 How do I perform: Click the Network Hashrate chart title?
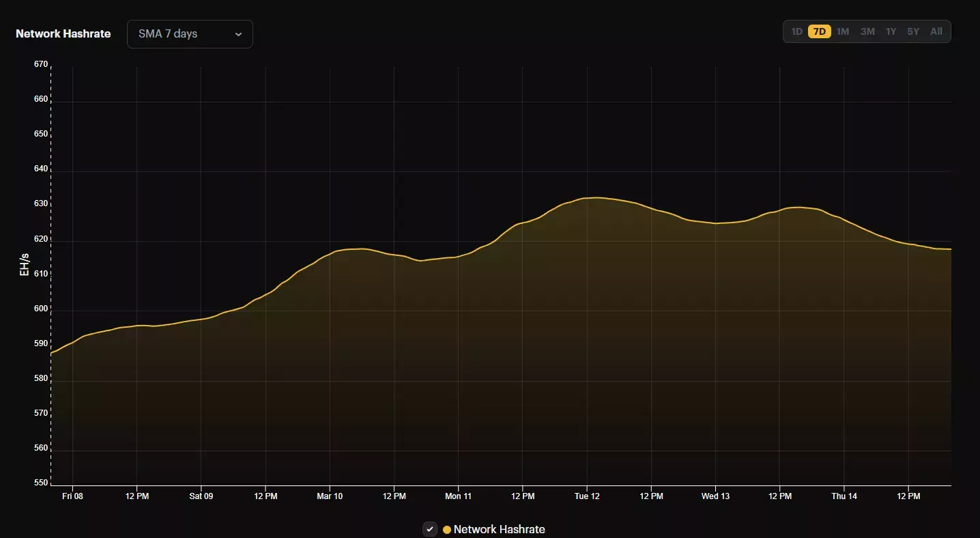(x=63, y=34)
